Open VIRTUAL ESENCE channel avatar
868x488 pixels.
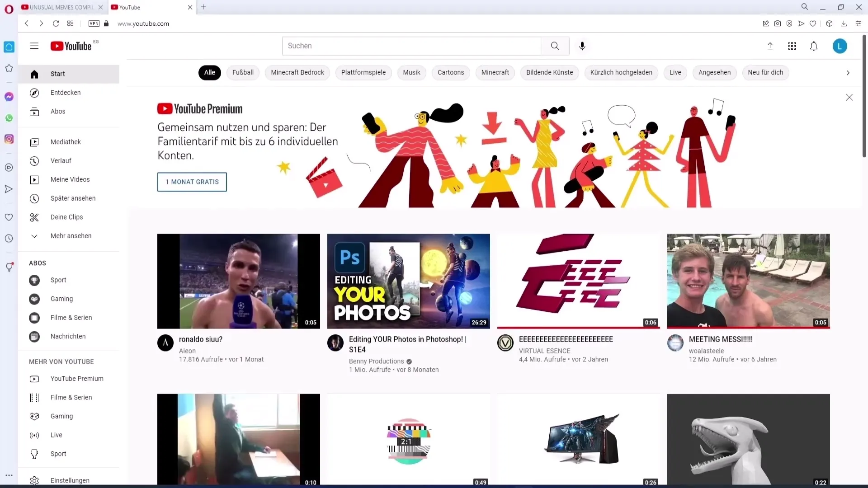pyautogui.click(x=505, y=343)
